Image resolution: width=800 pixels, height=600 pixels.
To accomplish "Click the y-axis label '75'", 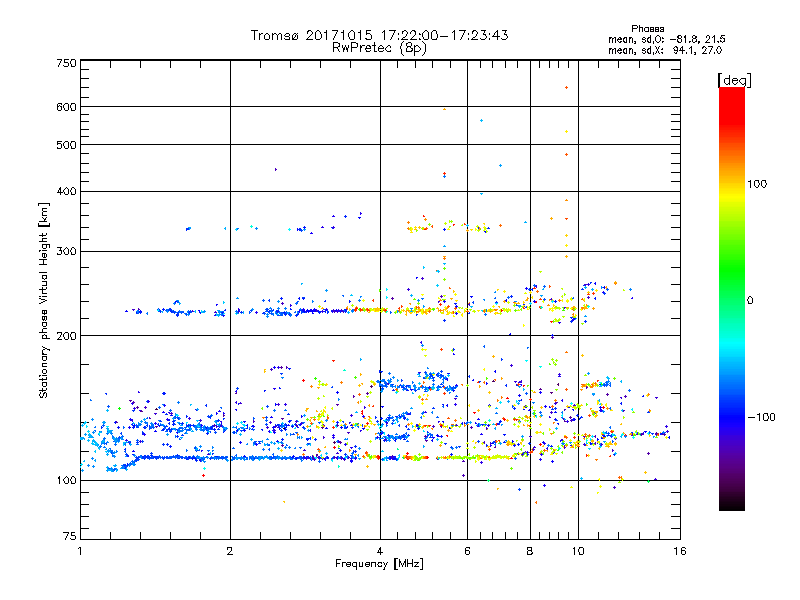I will point(70,536).
